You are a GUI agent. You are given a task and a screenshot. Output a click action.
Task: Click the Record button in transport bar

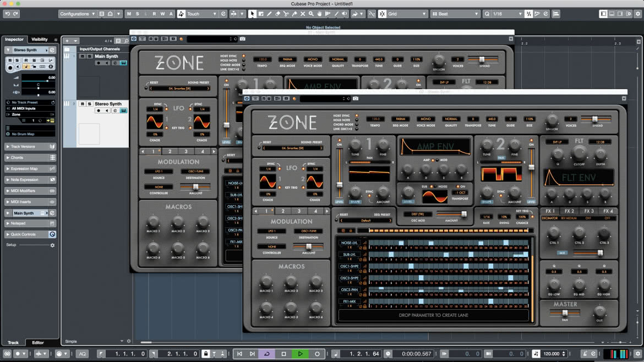click(317, 353)
